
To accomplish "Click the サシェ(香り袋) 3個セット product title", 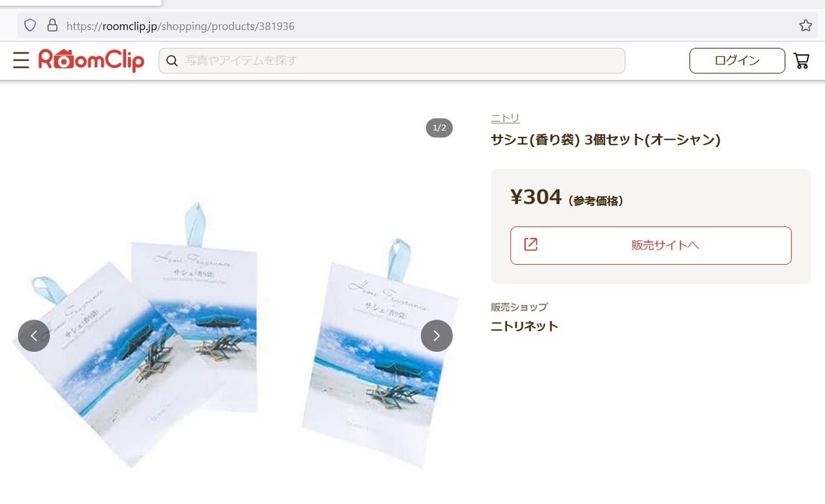I will point(606,139).
